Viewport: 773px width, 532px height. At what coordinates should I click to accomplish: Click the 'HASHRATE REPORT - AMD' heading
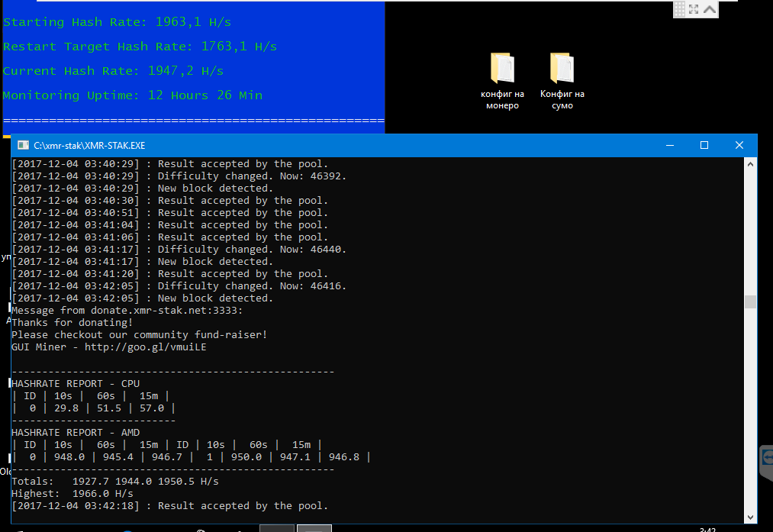point(76,433)
